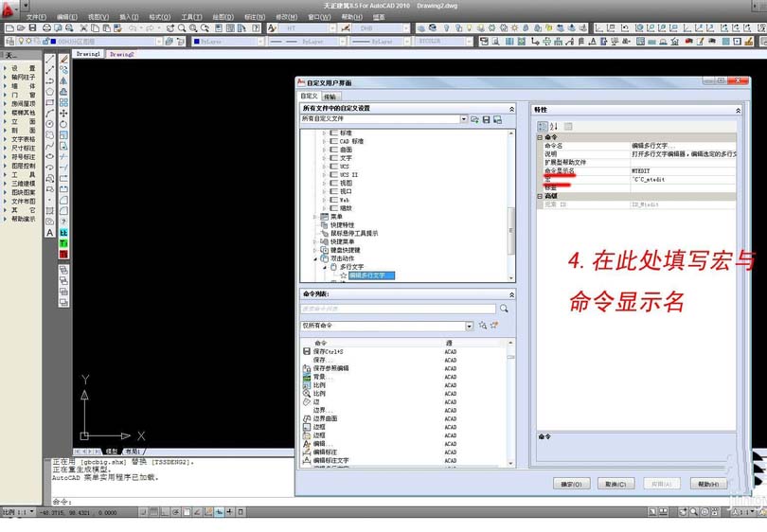Image resolution: width=767 pixels, height=532 pixels.
Task: Select the Array tool in modify toolbar
Action: point(63,102)
